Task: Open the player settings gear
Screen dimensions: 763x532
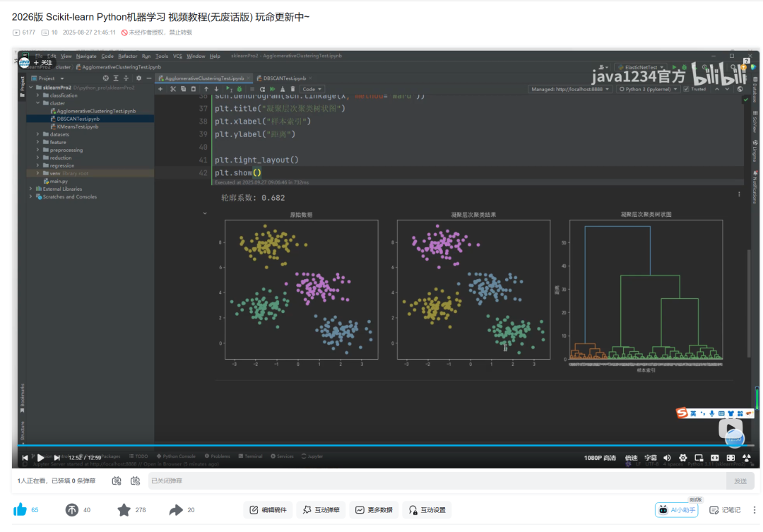Action: coord(682,458)
